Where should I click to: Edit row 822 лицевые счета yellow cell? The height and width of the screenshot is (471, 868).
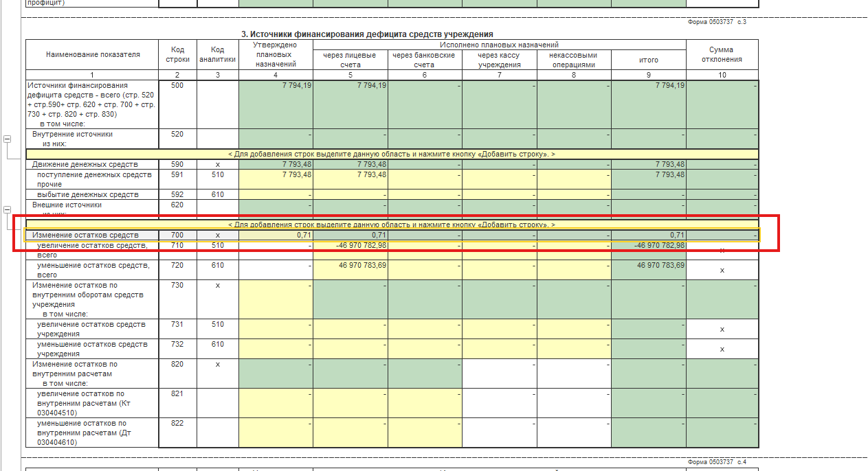tap(350, 433)
